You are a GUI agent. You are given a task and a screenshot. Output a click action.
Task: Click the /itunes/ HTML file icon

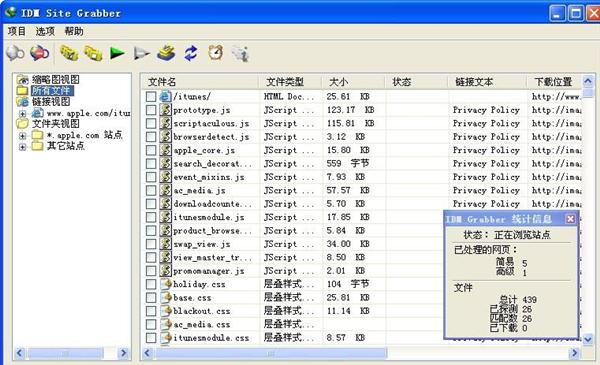pyautogui.click(x=165, y=96)
